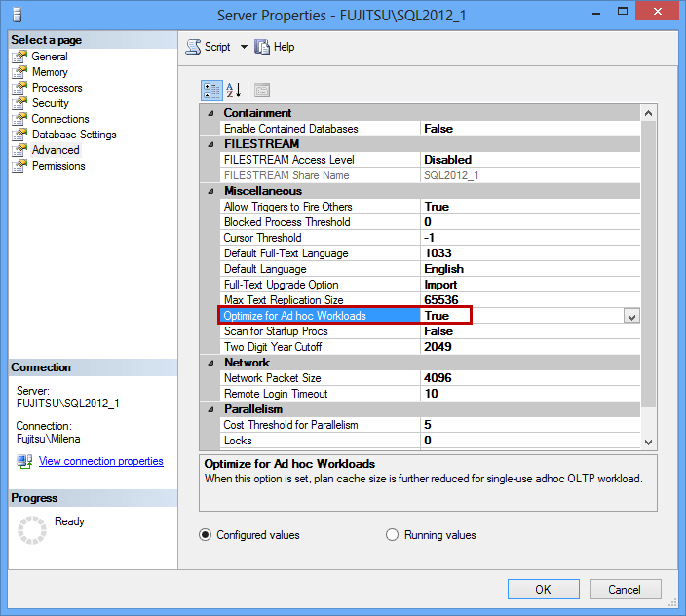The image size is (686, 616).
Task: Select the Default Language row
Action: click(x=430, y=269)
